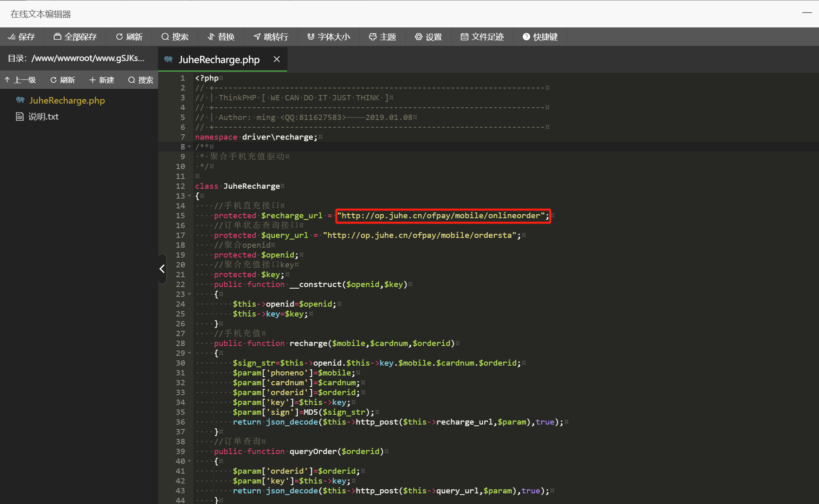Open the 字体大小 (Font size) option
This screenshot has height=504, width=819.
[329, 37]
